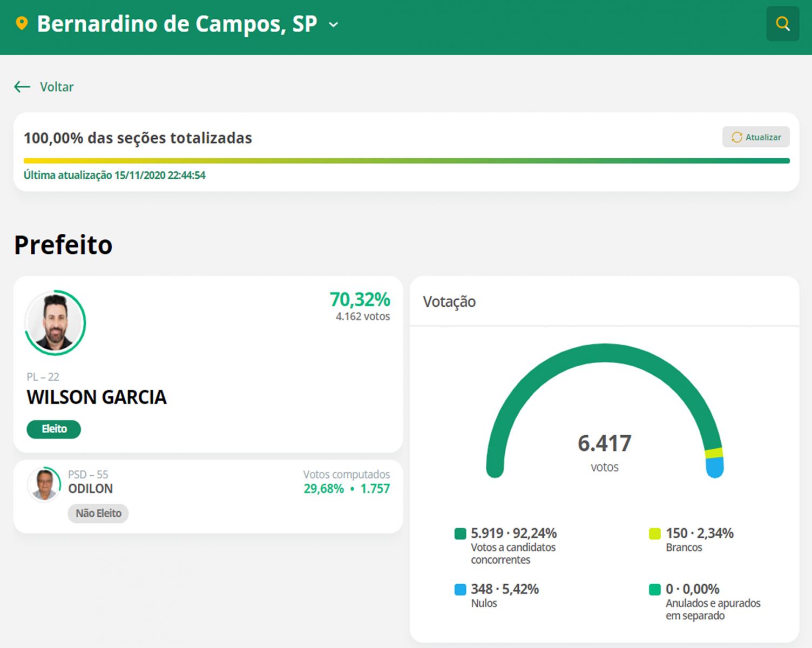
Task: Click the WILSON GARCIA candidate name
Action: pyautogui.click(x=97, y=397)
